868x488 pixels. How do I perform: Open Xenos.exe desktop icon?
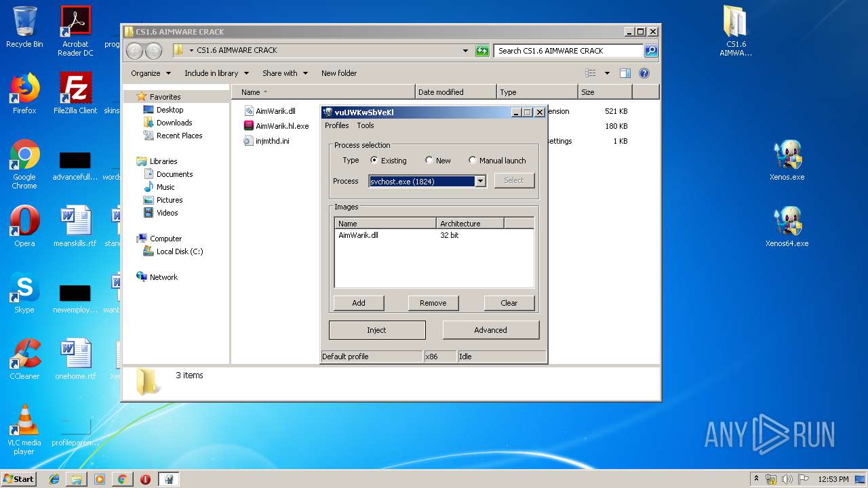(x=787, y=161)
